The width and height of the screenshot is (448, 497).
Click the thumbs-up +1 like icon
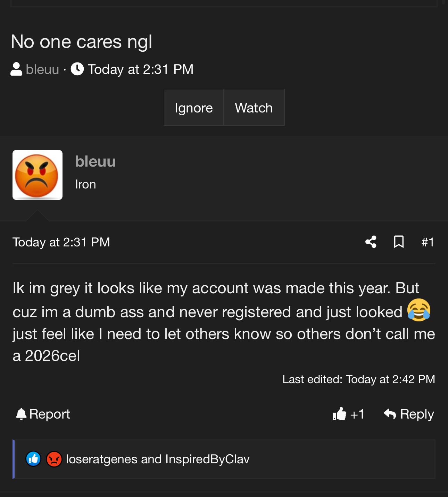[x=340, y=414]
